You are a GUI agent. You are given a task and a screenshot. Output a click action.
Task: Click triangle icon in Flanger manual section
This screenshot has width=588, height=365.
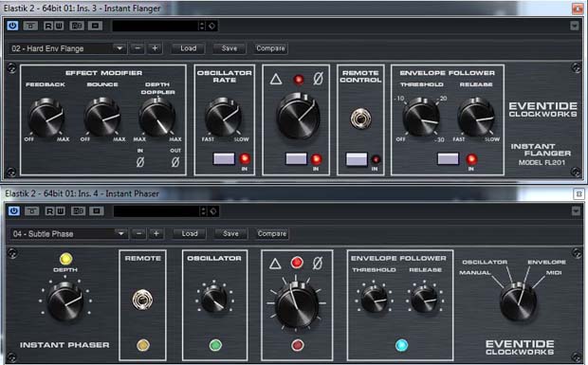276,79
